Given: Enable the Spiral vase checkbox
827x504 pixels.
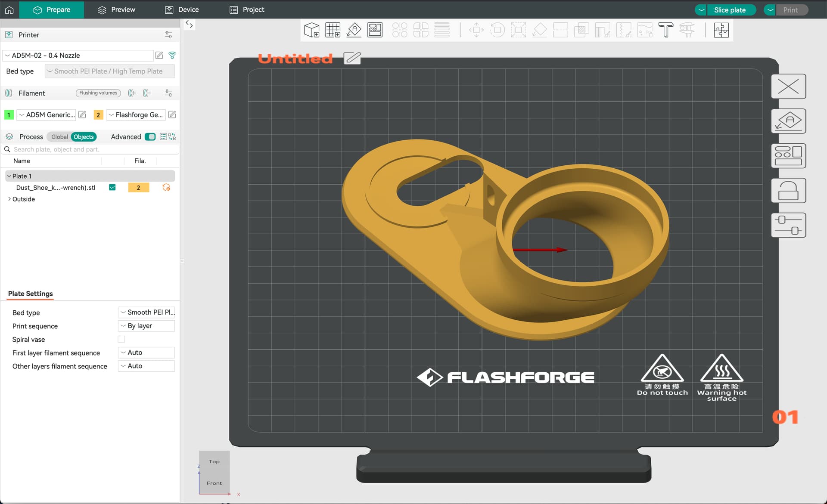Looking at the screenshot, I should pos(121,340).
